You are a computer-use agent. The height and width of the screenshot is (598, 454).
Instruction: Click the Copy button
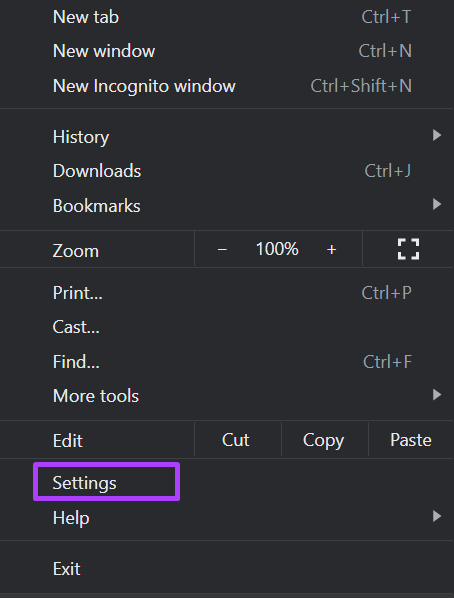[325, 440]
